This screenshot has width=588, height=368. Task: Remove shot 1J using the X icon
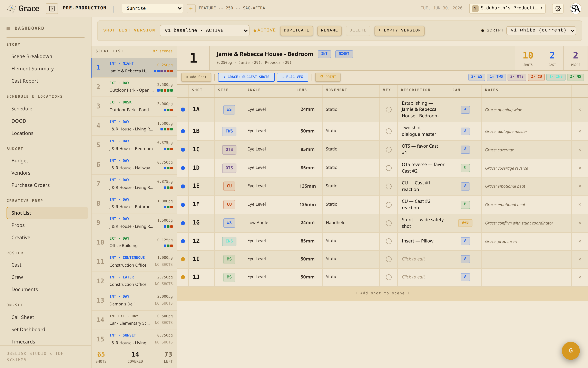click(580, 277)
